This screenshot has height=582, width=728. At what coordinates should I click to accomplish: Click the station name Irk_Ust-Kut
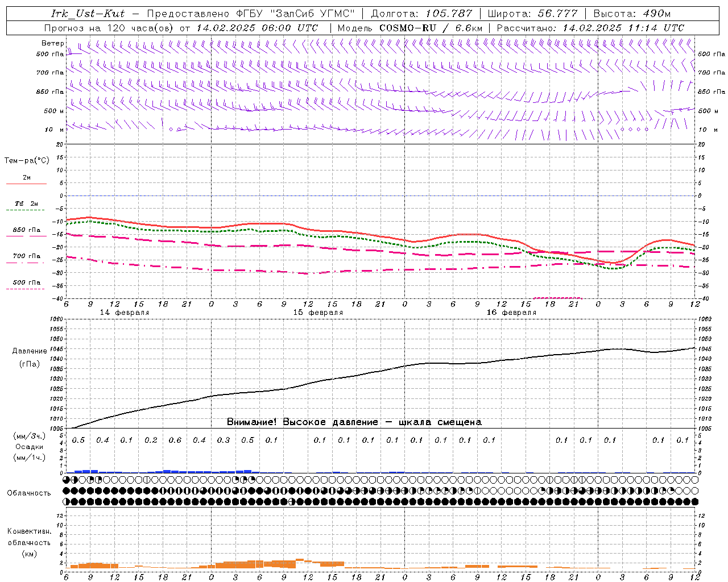[88, 14]
